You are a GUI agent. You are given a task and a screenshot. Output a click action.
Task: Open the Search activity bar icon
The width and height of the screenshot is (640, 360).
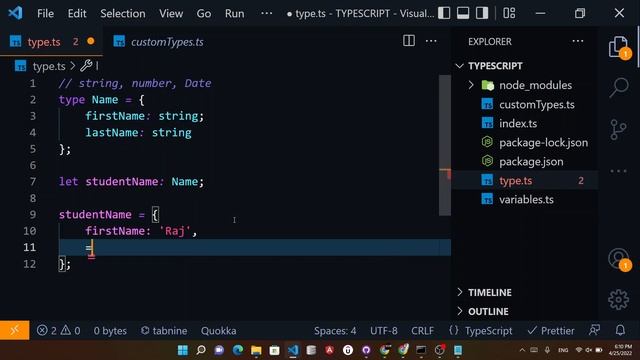tap(619, 87)
